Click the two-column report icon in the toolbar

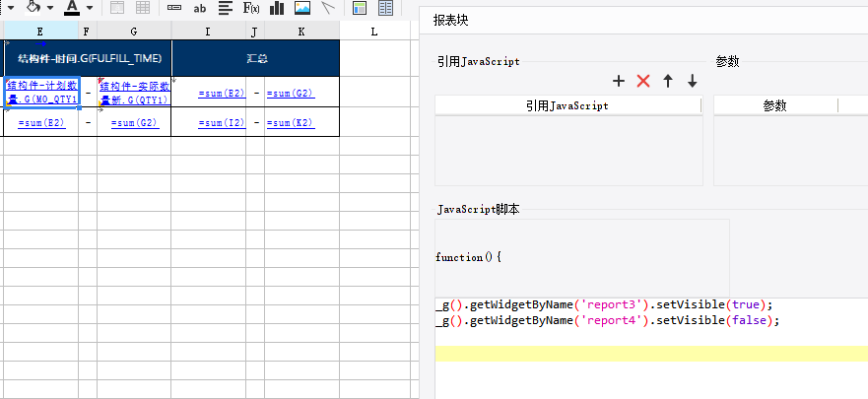[x=386, y=8]
